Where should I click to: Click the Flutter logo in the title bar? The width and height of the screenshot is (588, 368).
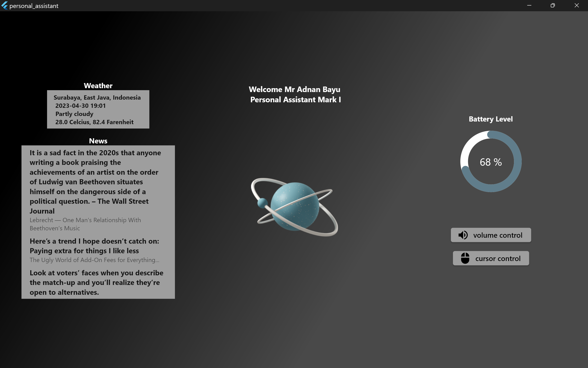tap(4, 5)
